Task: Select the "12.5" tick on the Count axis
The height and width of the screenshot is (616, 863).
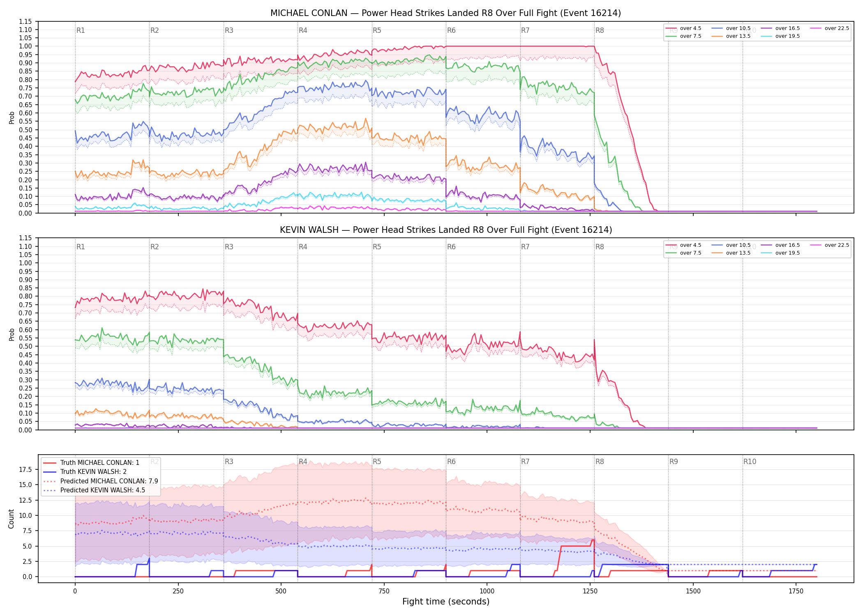Action: click(26, 500)
